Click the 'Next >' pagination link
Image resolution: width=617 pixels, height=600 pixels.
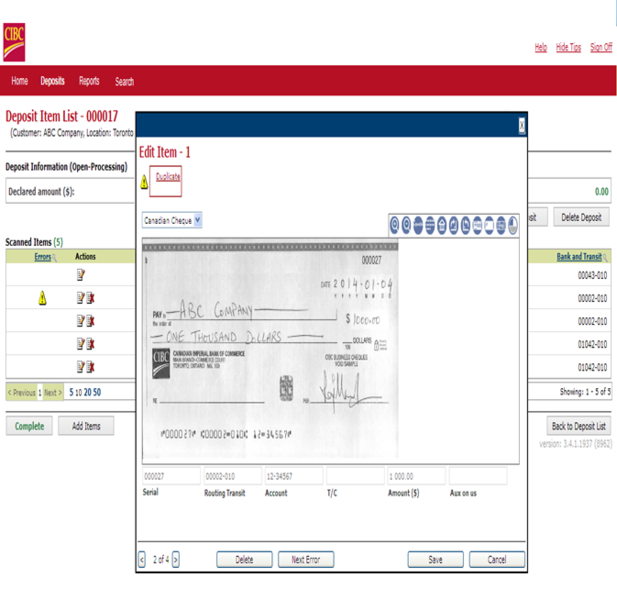point(53,392)
